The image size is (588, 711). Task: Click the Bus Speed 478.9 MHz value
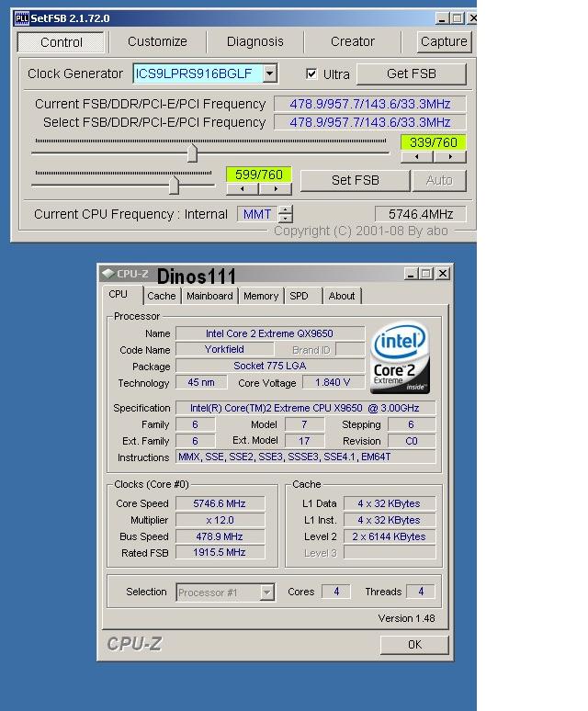tap(220, 536)
